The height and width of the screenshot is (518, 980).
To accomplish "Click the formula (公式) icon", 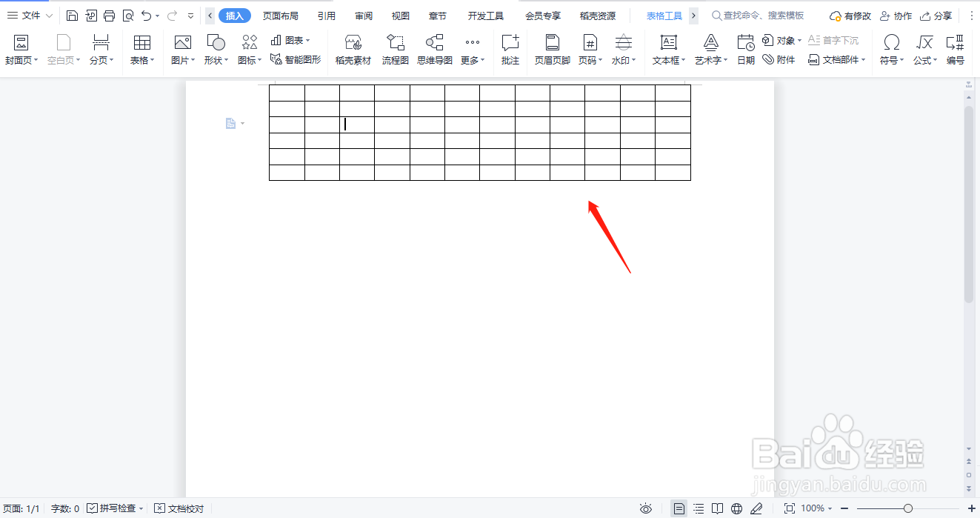I will coord(924,42).
